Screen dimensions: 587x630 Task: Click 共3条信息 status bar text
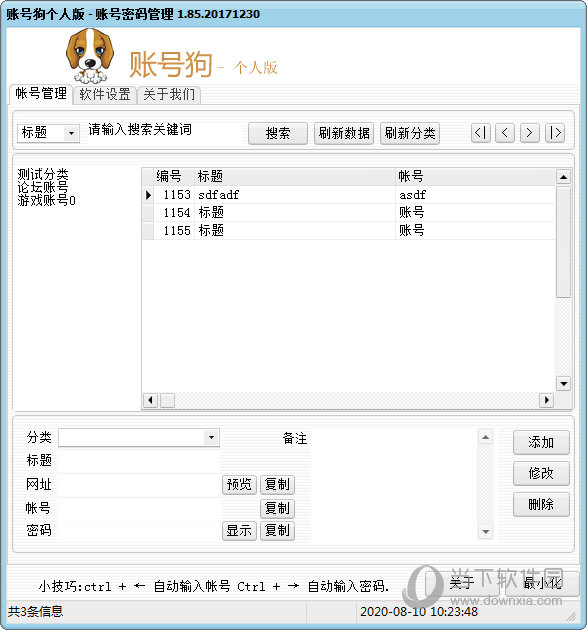coord(35,612)
